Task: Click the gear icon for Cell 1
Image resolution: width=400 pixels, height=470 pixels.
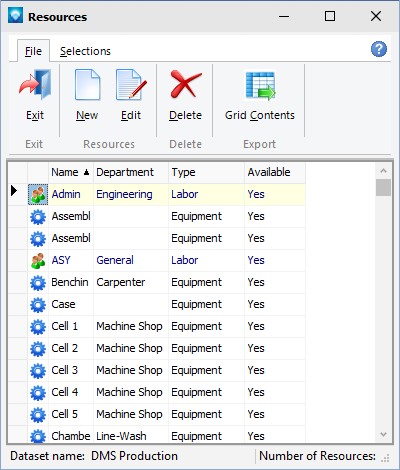Action: 38,326
